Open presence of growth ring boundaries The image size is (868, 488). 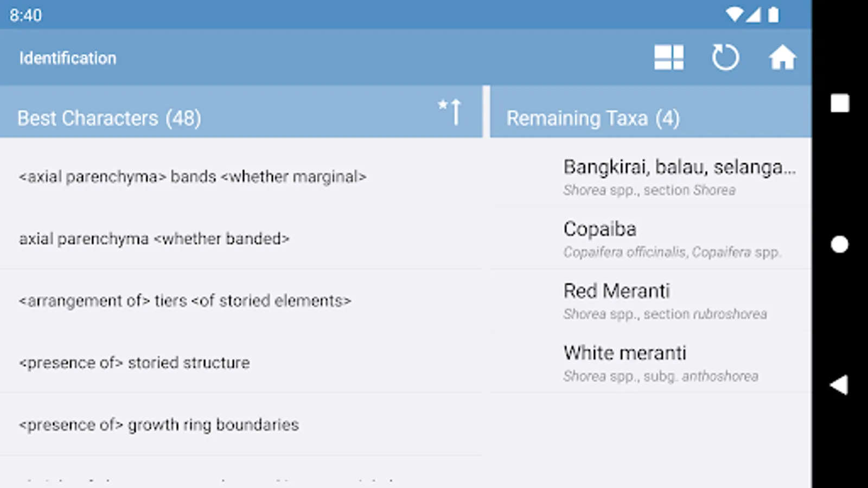point(158,425)
